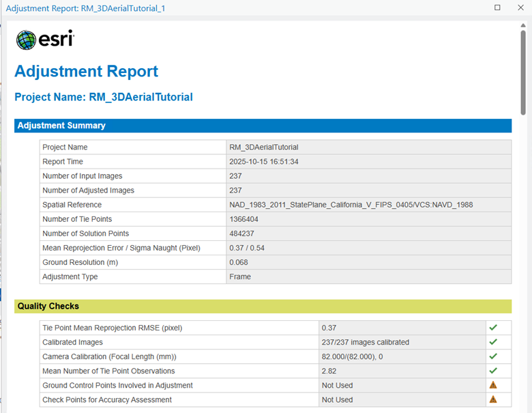The width and height of the screenshot is (532, 413).
Task: Click green checkmark for Tie Point Mean Reprojection RMSE
Action: (493, 328)
